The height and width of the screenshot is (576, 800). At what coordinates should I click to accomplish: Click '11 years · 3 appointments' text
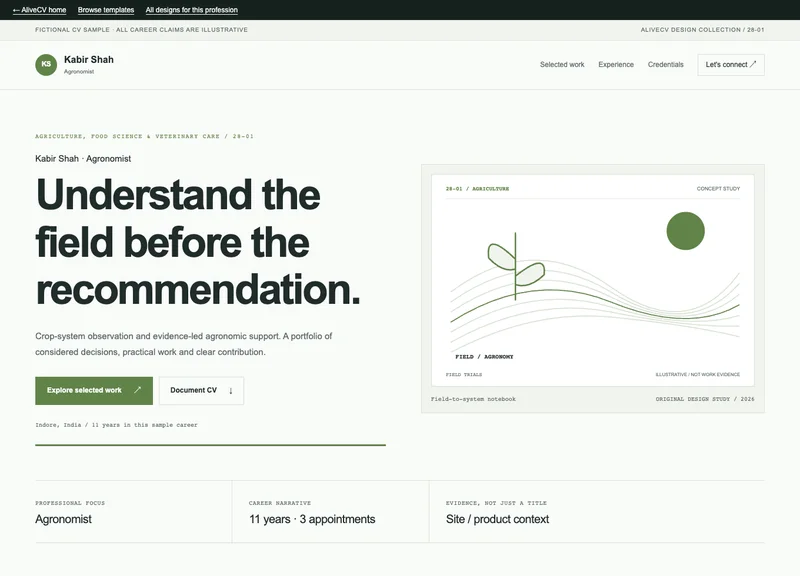click(312, 519)
